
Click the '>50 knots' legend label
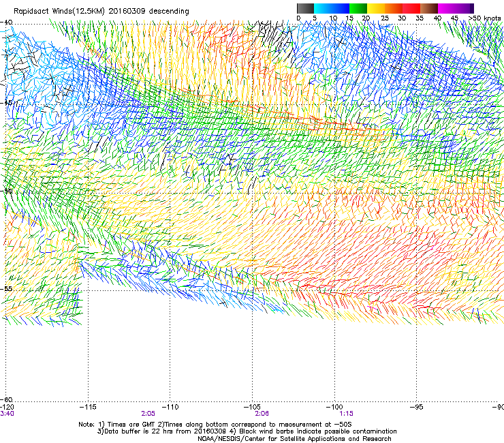(x=484, y=18)
